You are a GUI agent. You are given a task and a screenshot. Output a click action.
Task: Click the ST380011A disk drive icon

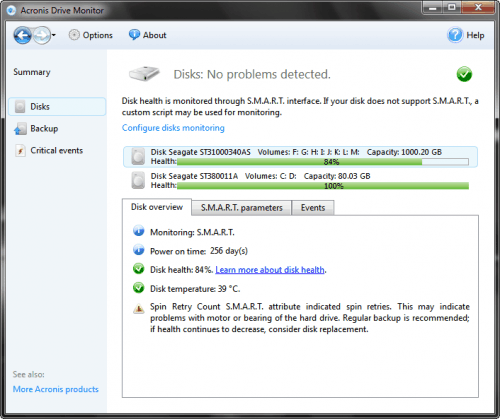coord(138,180)
